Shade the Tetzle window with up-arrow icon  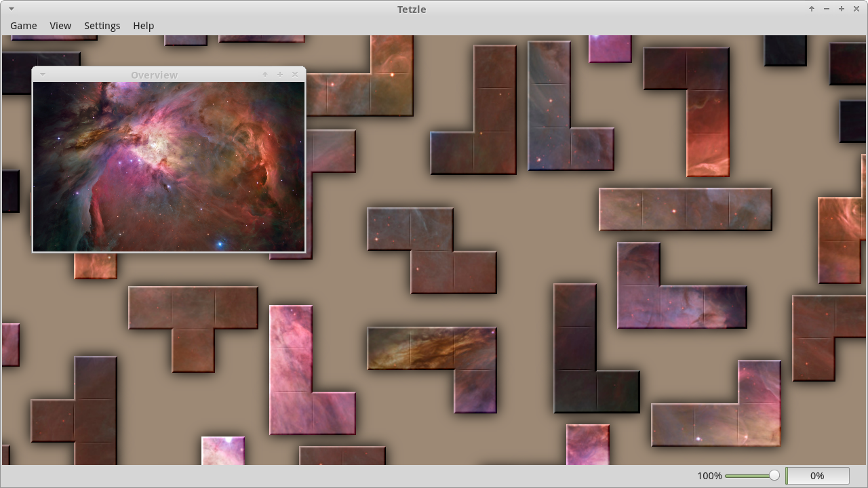[x=811, y=9]
